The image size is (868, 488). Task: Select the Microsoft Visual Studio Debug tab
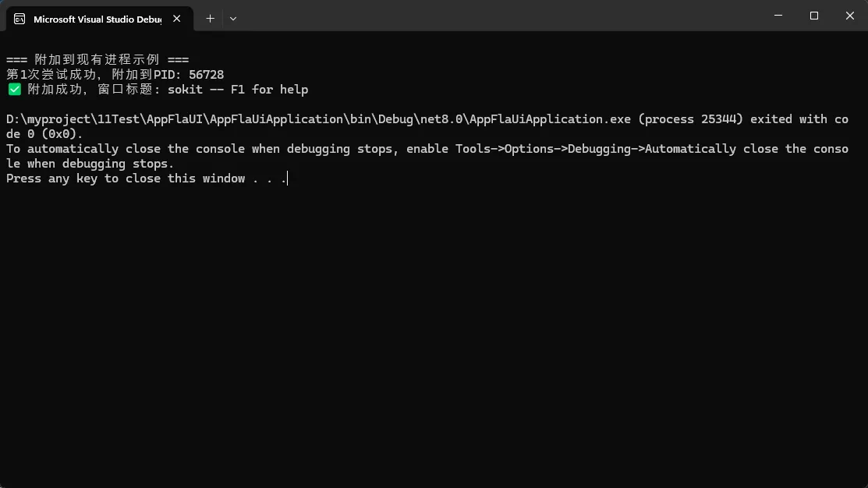(97, 19)
